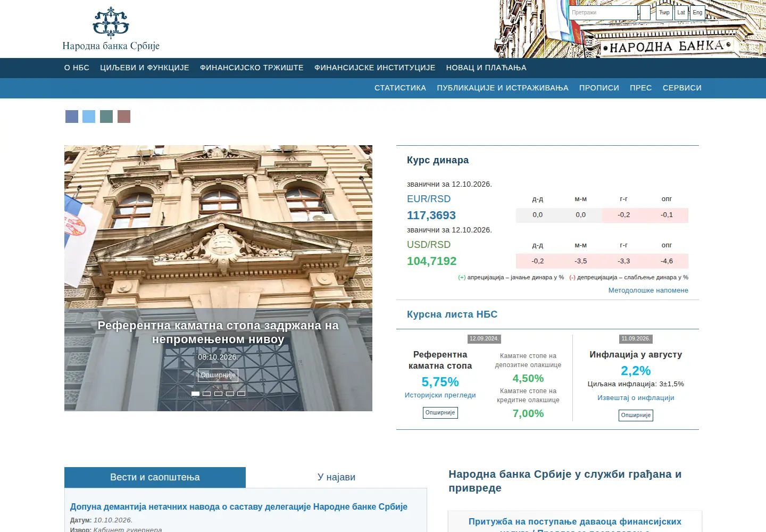766x532 pixels.
Task: Open the О НБС menu
Action: 77,68
